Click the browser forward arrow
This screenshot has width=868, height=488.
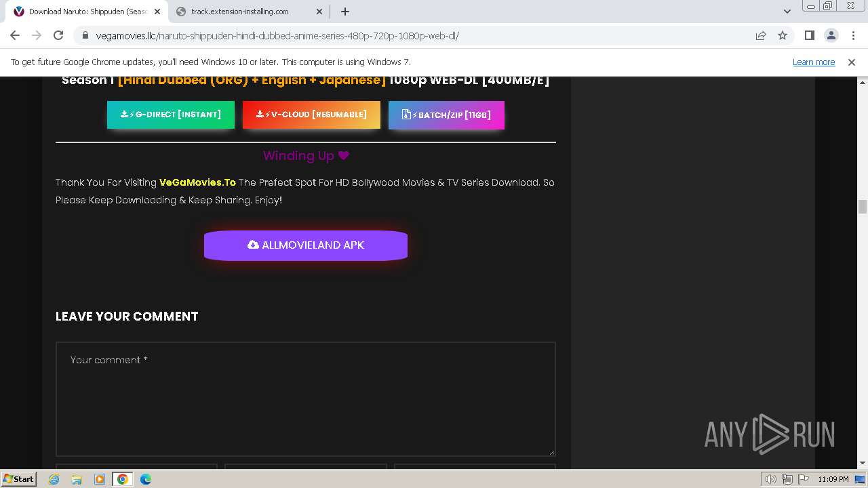click(x=37, y=35)
